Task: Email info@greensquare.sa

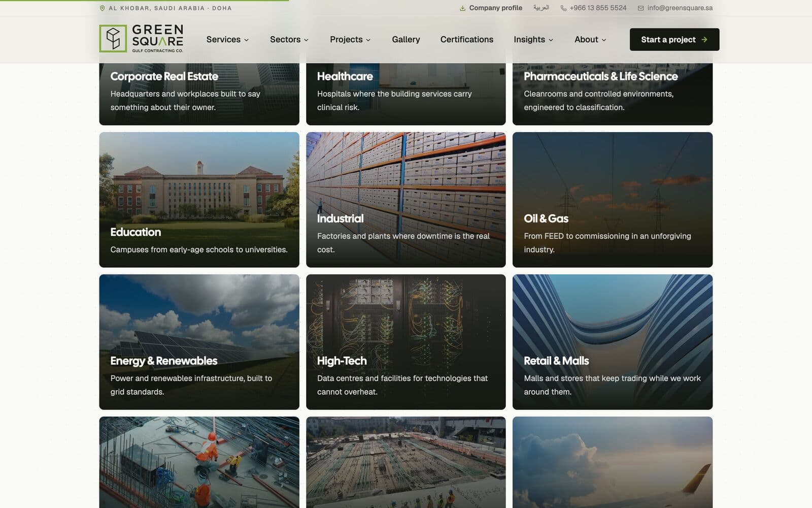Action: pyautogui.click(x=675, y=8)
